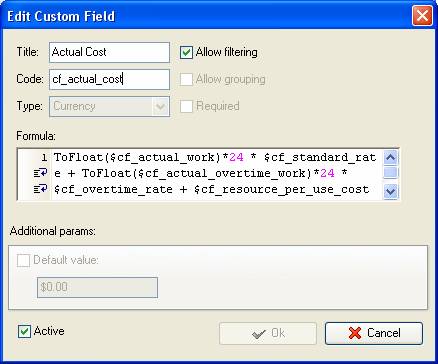The image size is (438, 364).
Task: Click the formula scrollbar thumb
Action: pos(390,172)
